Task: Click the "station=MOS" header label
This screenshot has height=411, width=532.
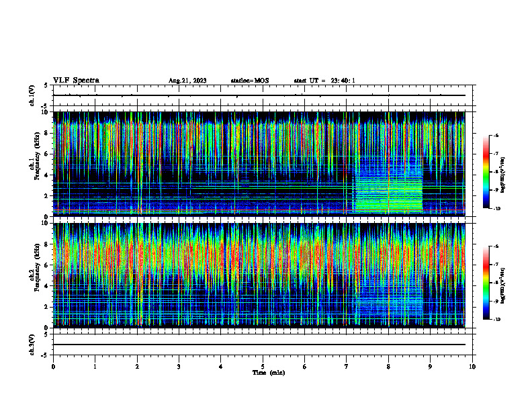Action: (250, 81)
